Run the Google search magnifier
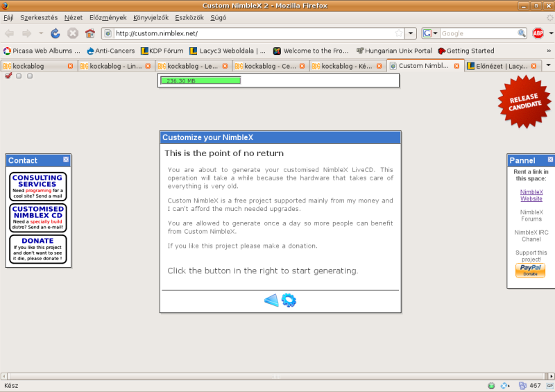This screenshot has height=392, width=555. (x=522, y=33)
